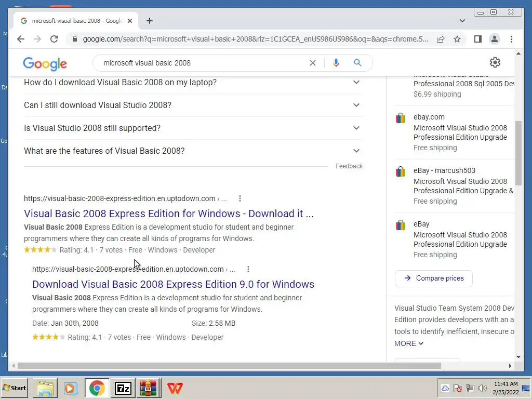
Task: Go back to the previous page
Action: tap(21, 39)
